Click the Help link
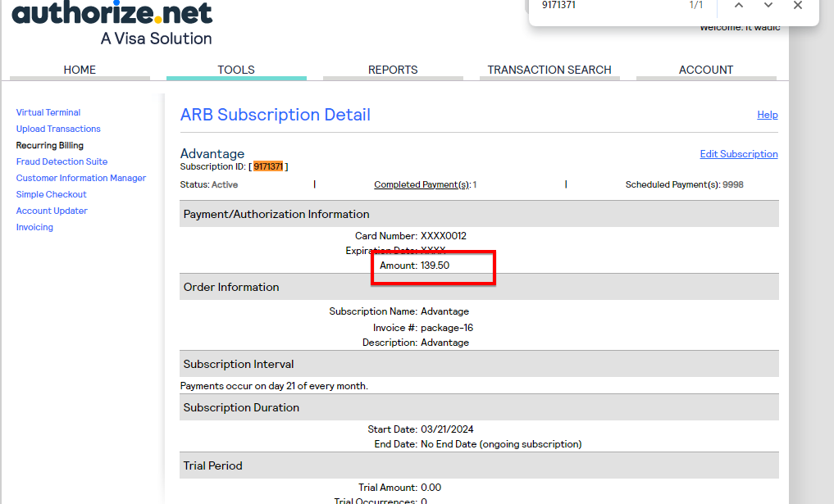 767,115
